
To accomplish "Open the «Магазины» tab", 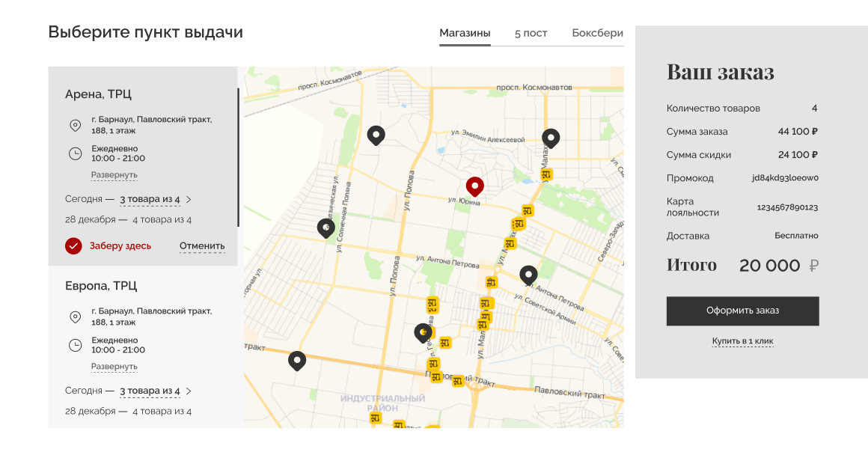I will [465, 34].
